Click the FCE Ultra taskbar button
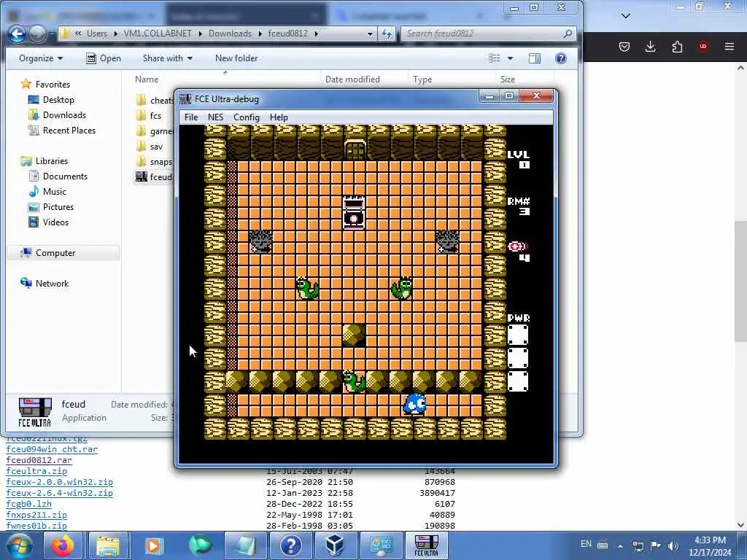The height and width of the screenshot is (560, 747). click(426, 545)
